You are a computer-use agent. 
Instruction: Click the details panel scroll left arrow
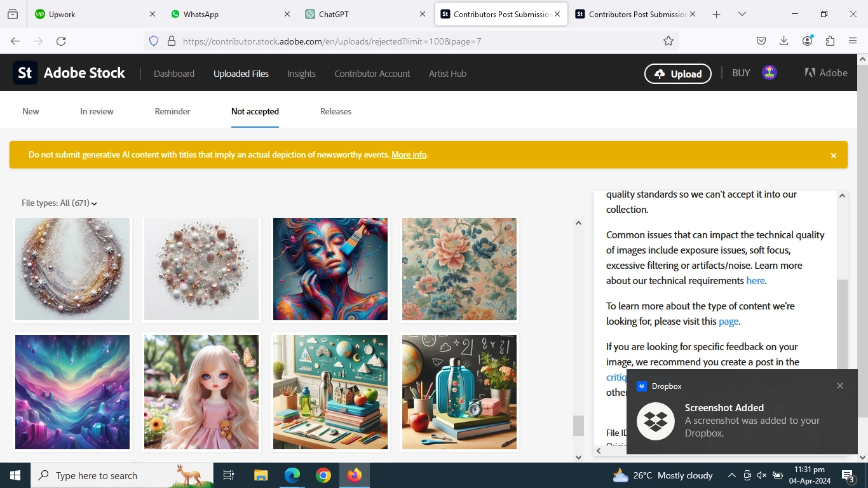coord(599,451)
